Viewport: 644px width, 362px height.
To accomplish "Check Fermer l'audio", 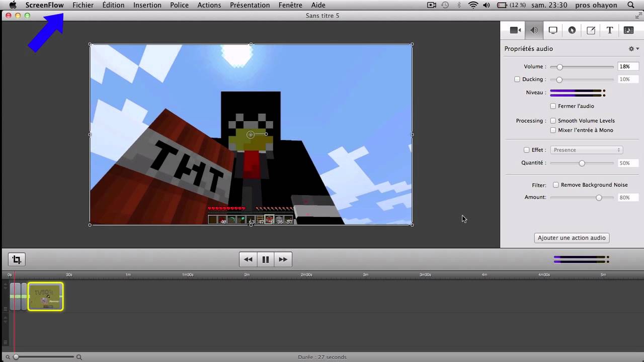I will tap(553, 106).
